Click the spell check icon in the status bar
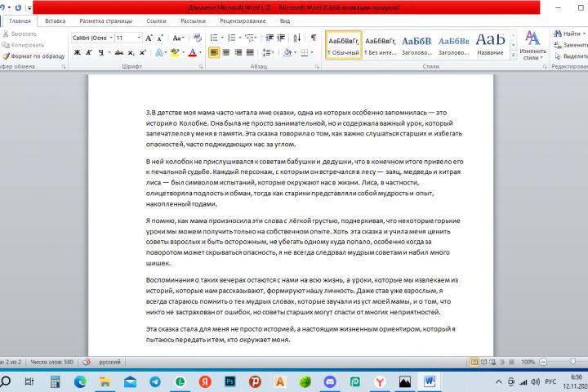Screen dimensions: 588x392 click(87, 362)
